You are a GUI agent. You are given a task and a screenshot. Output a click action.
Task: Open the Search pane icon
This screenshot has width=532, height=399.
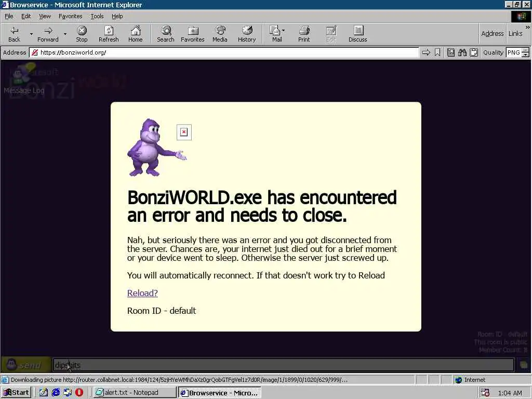166,34
